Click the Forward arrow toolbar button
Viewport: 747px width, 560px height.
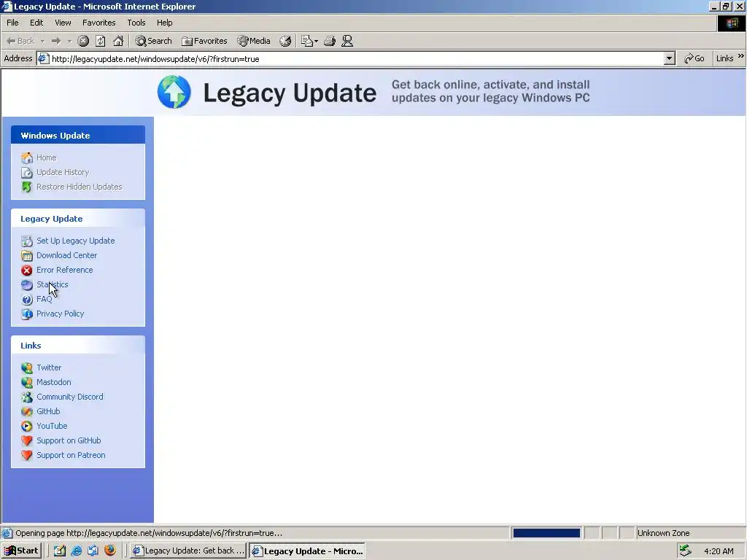56,41
